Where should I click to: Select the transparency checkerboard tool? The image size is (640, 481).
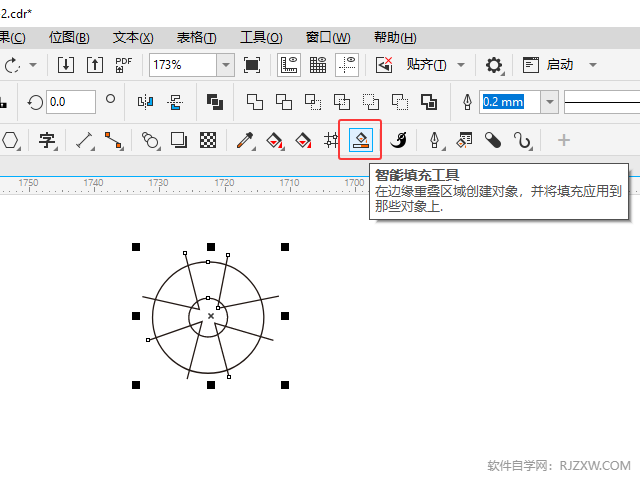[208, 141]
